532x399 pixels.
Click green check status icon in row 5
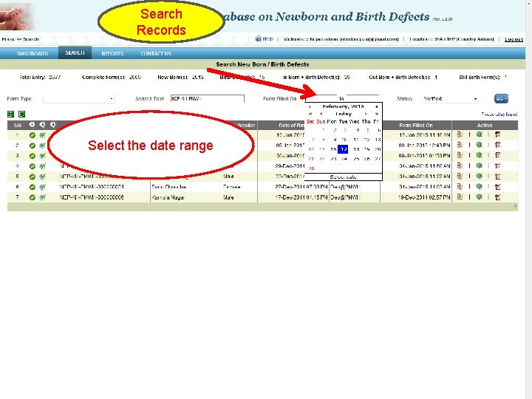click(33, 177)
